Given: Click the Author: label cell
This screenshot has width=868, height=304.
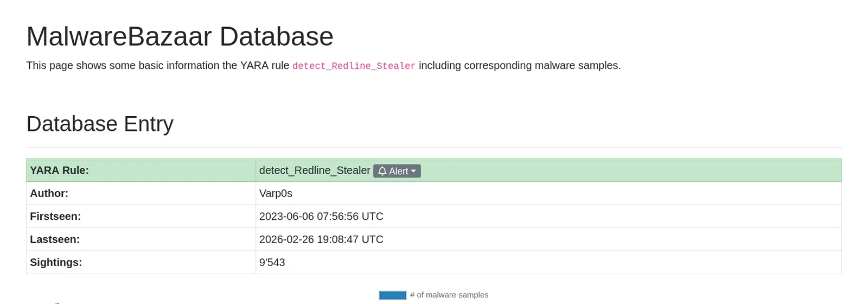Looking at the screenshot, I should coord(141,193).
